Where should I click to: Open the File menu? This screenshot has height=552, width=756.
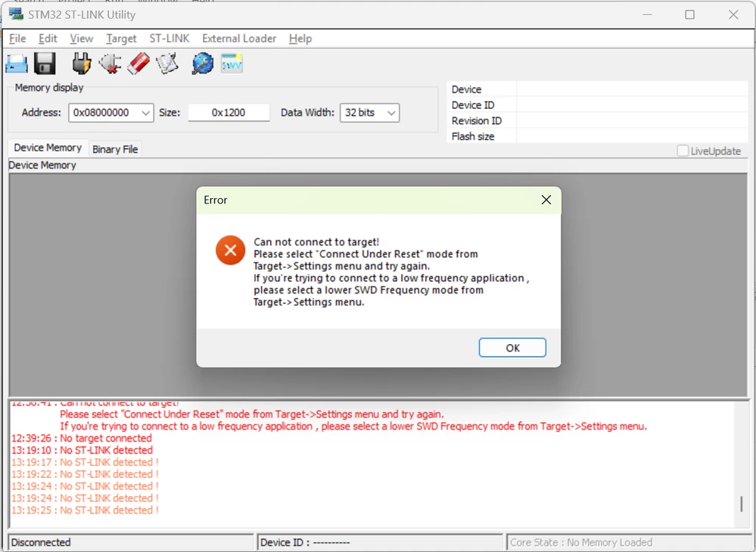(x=17, y=39)
